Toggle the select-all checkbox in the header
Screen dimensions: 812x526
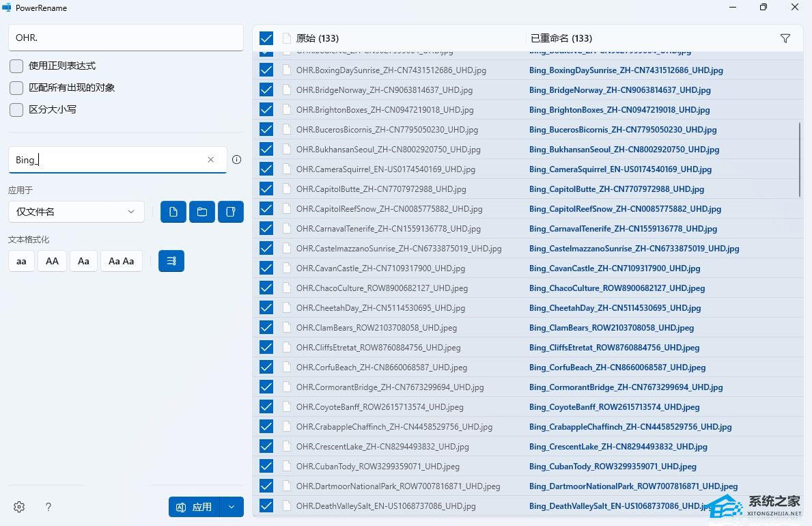(x=266, y=38)
